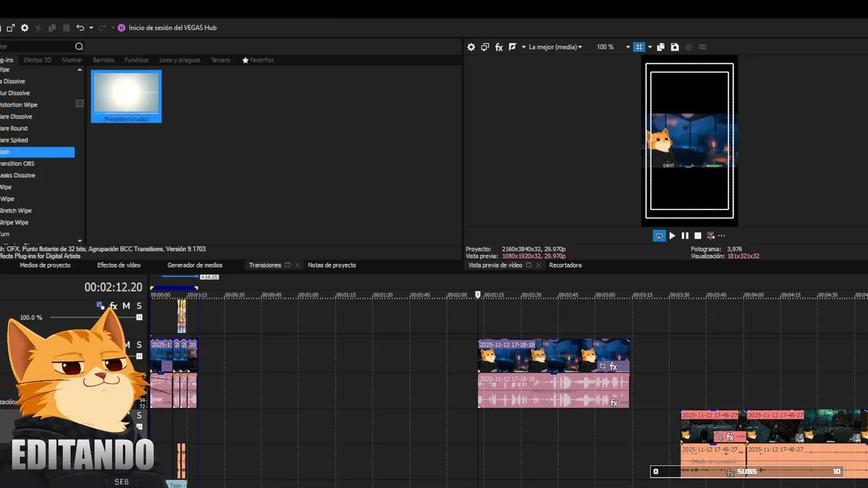The width and height of the screenshot is (868, 488).
Task: Click the search magnifier in transitions panel
Action: tap(79, 47)
